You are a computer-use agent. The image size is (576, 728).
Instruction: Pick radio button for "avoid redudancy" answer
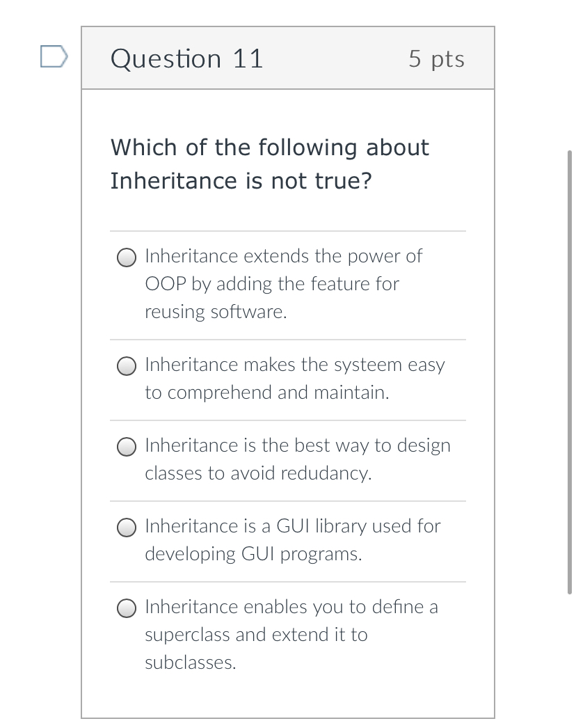tap(126, 447)
